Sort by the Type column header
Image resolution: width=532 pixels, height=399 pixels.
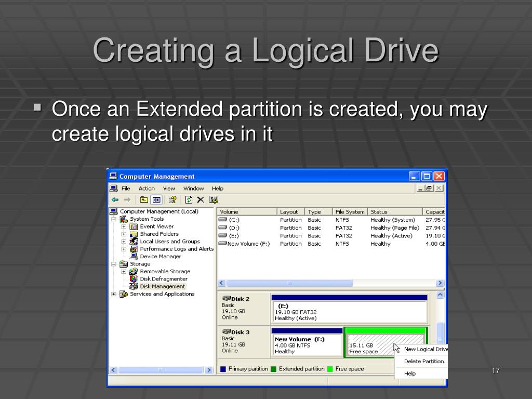318,212
